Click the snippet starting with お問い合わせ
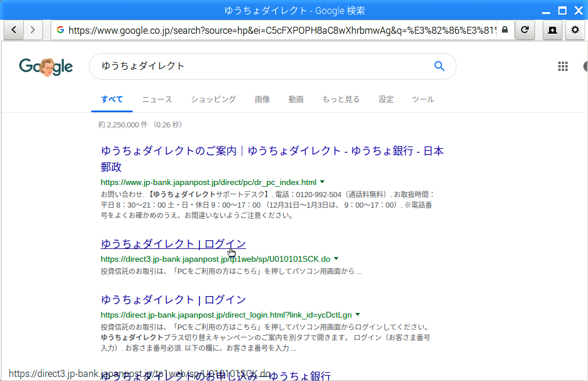The height and width of the screenshot is (381, 588). pyautogui.click(x=268, y=205)
